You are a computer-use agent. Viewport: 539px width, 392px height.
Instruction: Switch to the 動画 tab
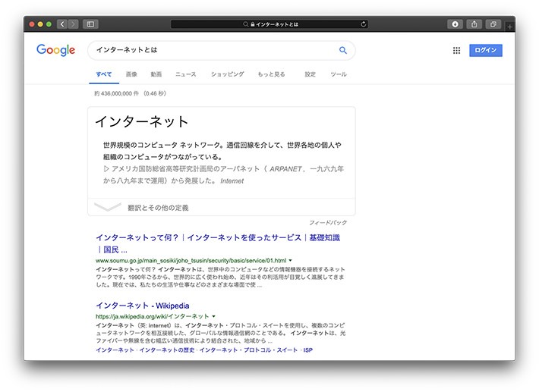coord(156,74)
